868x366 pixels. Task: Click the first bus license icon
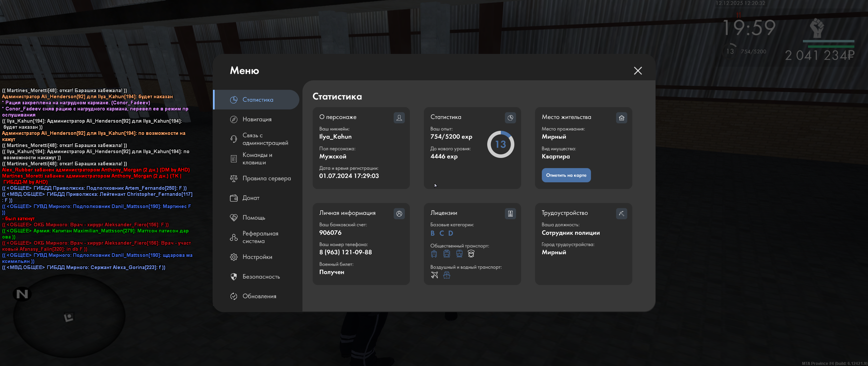click(434, 254)
